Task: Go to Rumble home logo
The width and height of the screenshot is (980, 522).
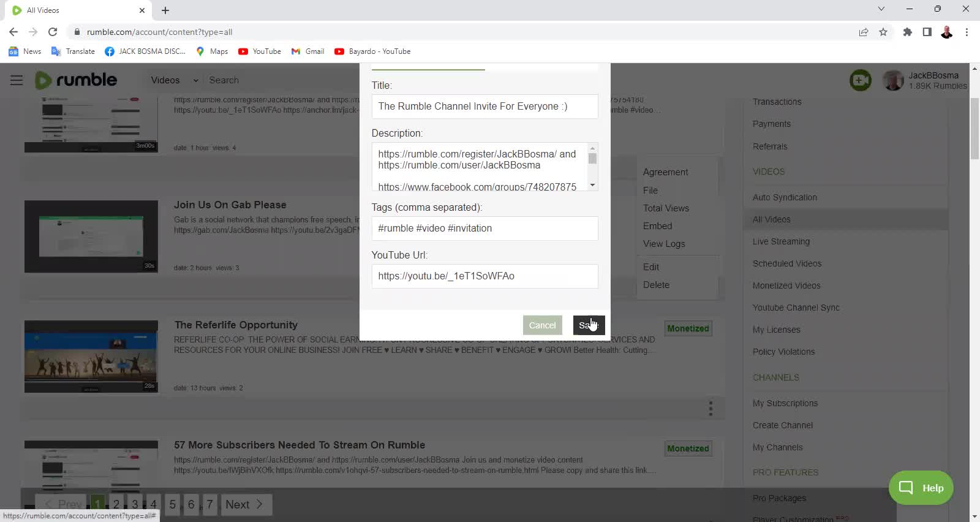Action: [x=76, y=80]
